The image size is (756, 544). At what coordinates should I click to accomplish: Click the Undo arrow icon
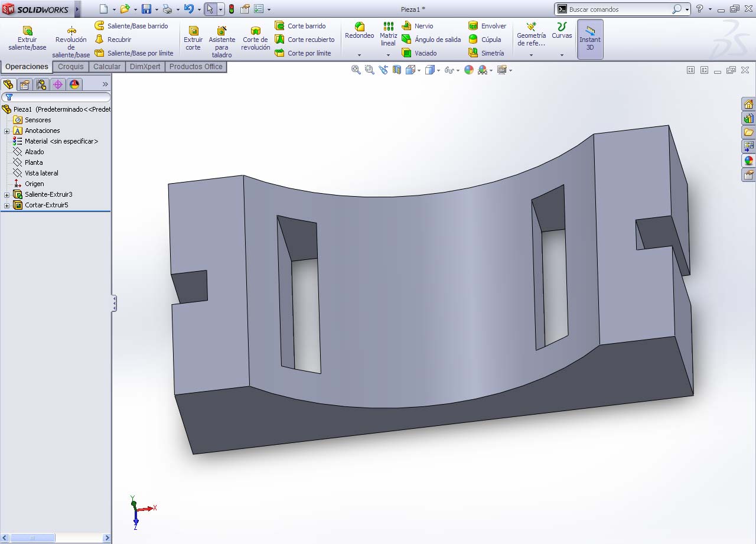(189, 9)
